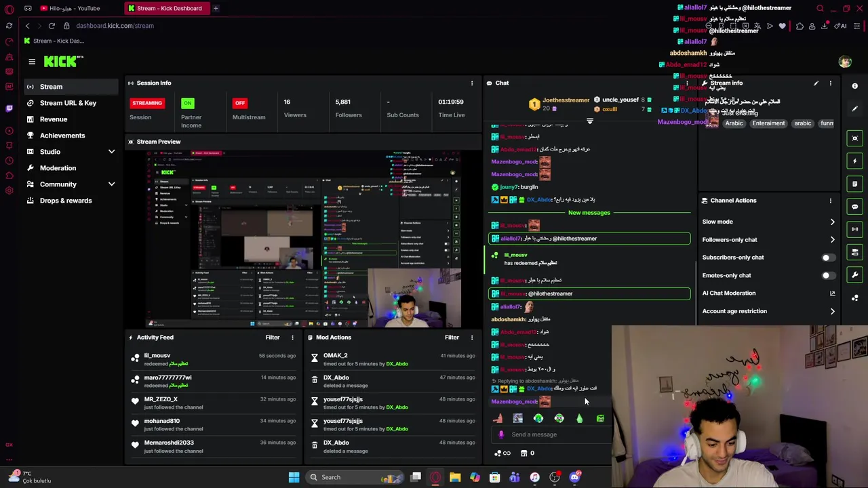Open a new browser tab
The height and width of the screenshot is (488, 868).
tap(216, 8)
